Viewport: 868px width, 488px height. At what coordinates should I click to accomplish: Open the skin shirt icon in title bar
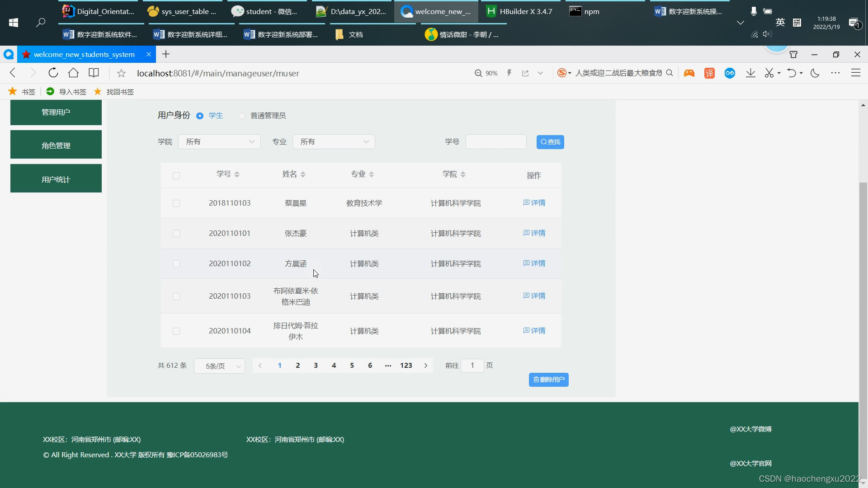[793, 54]
